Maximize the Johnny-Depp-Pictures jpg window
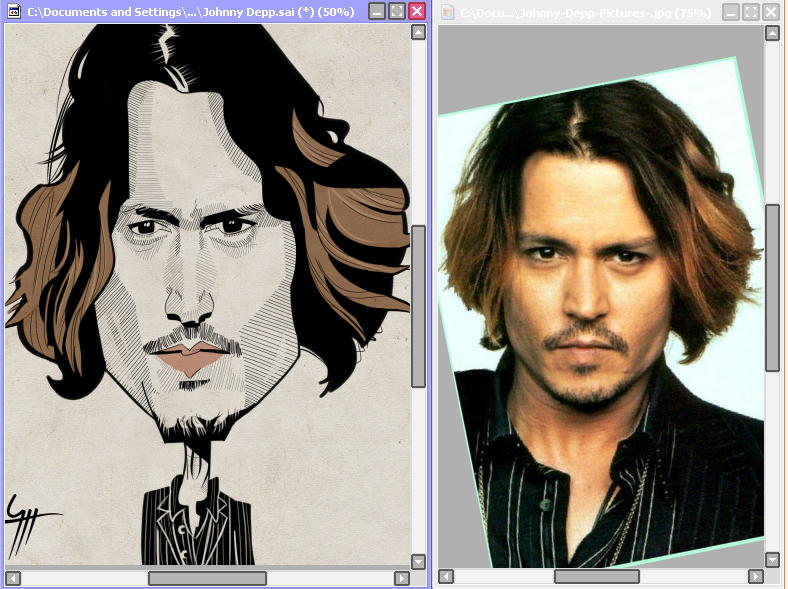The height and width of the screenshot is (589, 788). [x=751, y=12]
